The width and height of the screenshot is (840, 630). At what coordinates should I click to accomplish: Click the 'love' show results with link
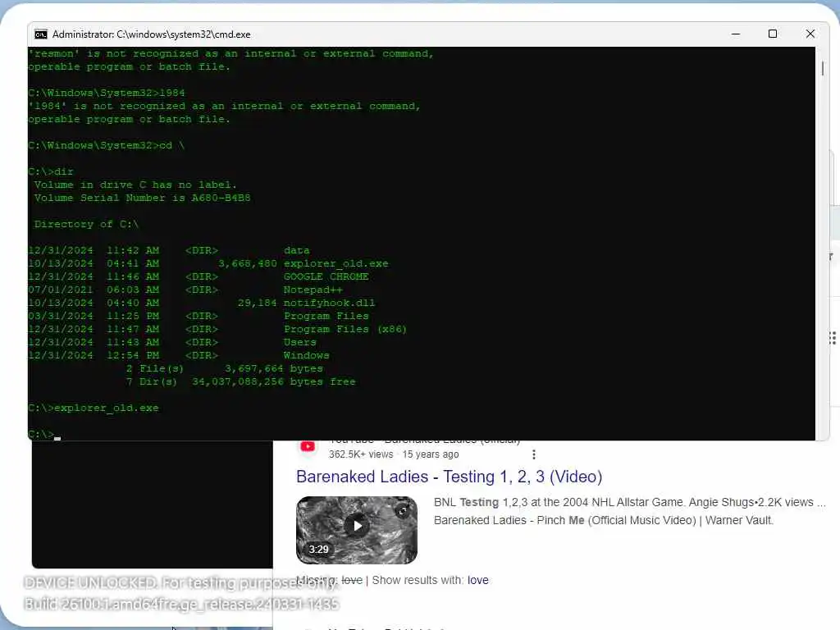(478, 580)
